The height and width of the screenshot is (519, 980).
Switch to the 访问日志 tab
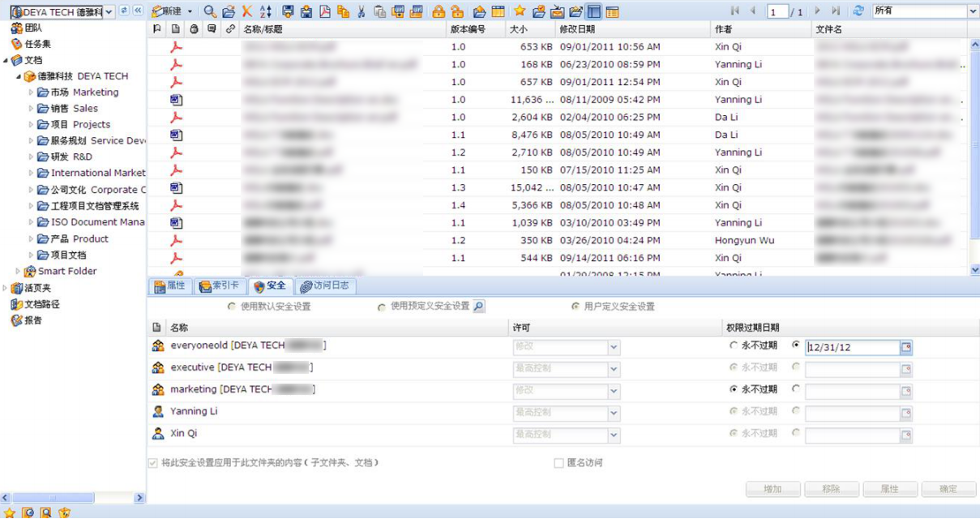pyautogui.click(x=325, y=286)
